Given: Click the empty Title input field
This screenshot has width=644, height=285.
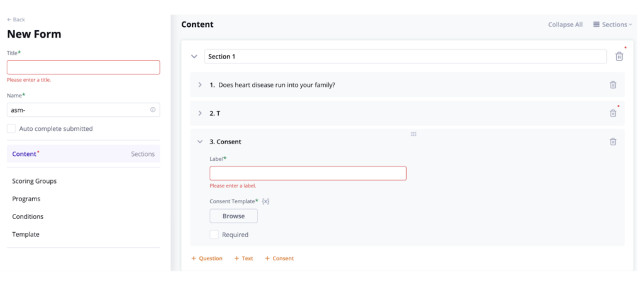Looking at the screenshot, I should coord(83,67).
